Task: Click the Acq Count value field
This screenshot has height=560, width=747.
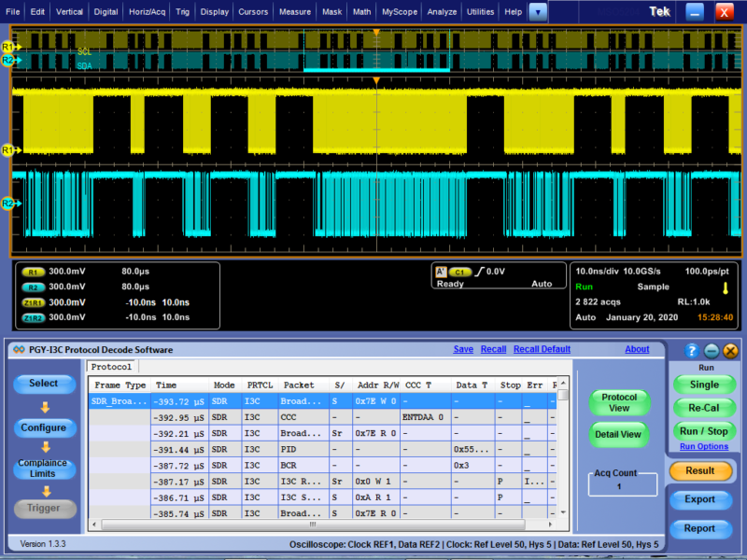Action: click(621, 484)
